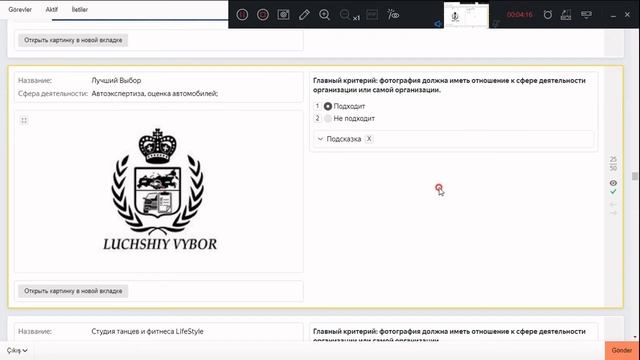Open the İletiler tab
Viewport: 640px width, 360px height.
(x=80, y=9)
